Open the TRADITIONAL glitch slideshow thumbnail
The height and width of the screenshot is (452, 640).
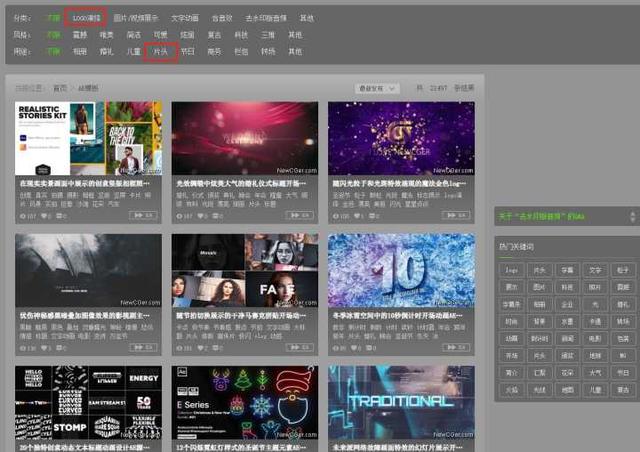coord(401,403)
